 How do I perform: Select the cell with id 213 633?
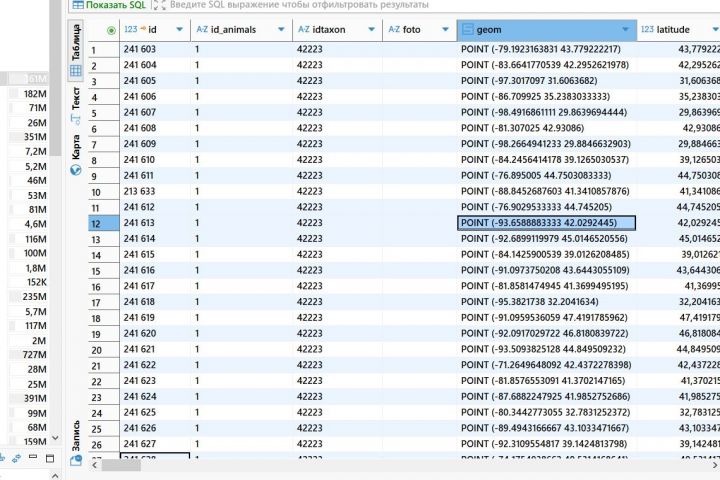point(155,191)
